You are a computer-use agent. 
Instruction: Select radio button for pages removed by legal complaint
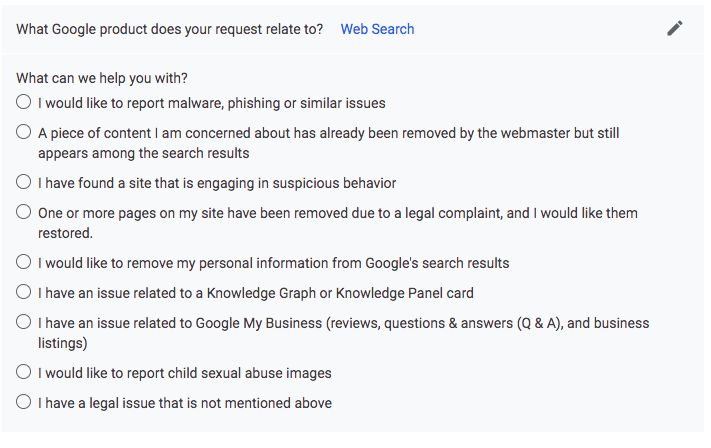click(x=24, y=212)
